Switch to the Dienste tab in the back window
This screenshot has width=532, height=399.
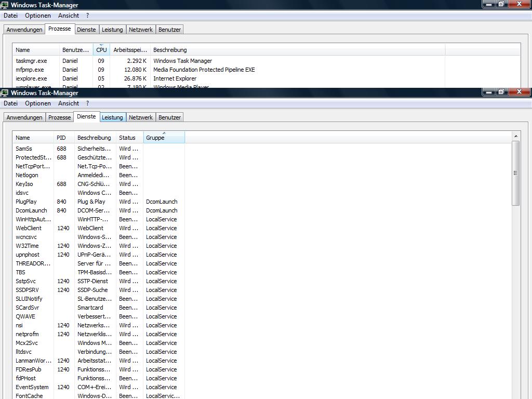coord(86,30)
